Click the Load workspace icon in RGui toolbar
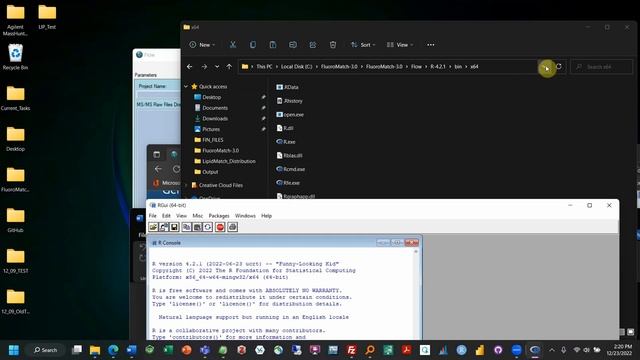Viewport: 640px width, 360px height. click(164, 227)
